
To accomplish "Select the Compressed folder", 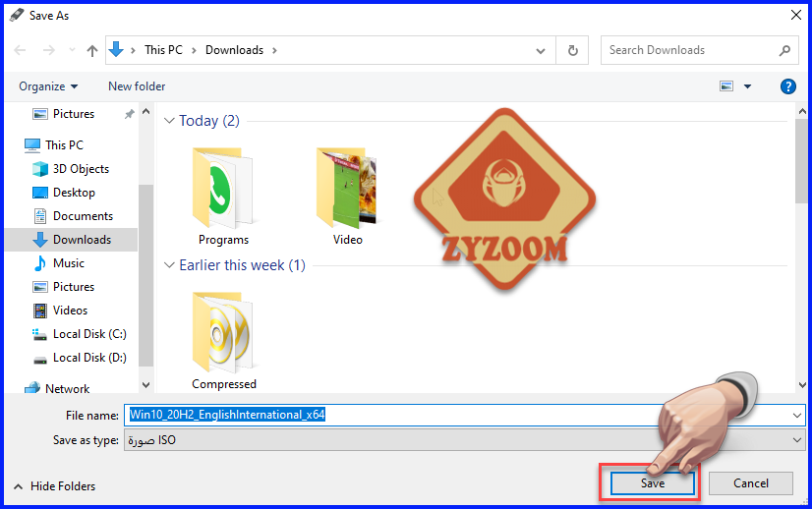I will [224, 341].
